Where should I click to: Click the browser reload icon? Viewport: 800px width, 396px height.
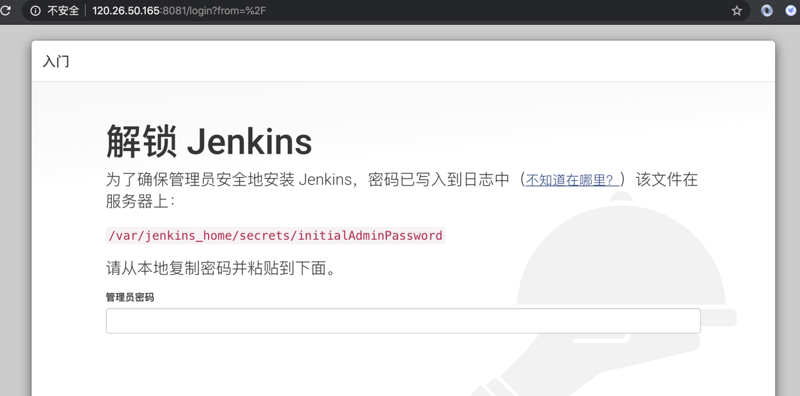(x=5, y=11)
